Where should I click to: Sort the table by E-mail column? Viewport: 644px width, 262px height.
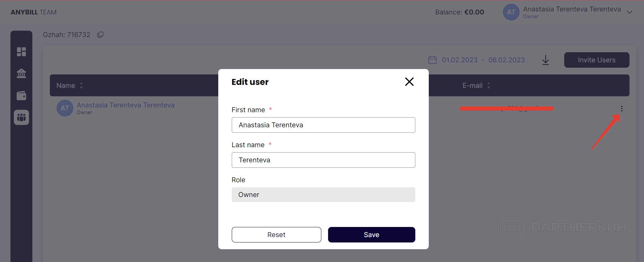[x=489, y=86]
